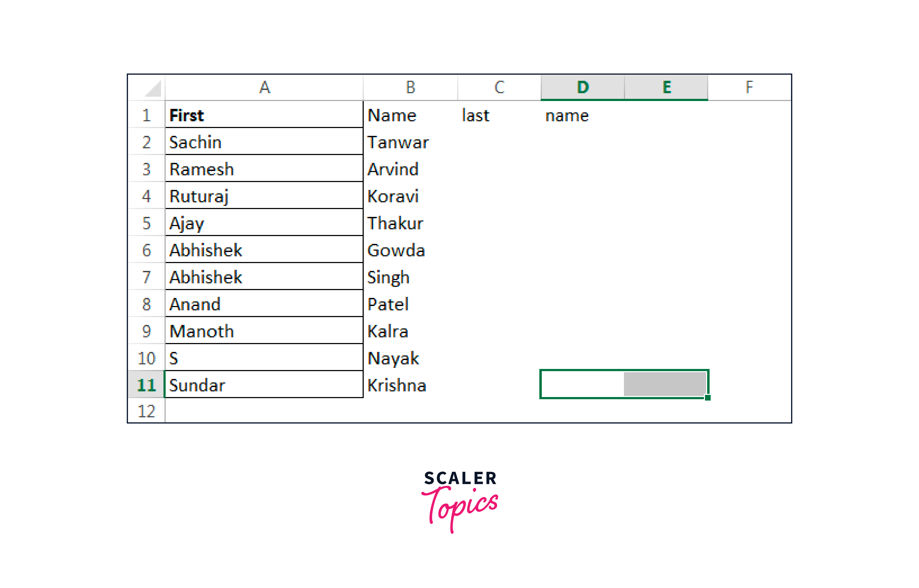Click the lowercase 'name' cell
This screenshot has width=919, height=588.
pos(583,115)
